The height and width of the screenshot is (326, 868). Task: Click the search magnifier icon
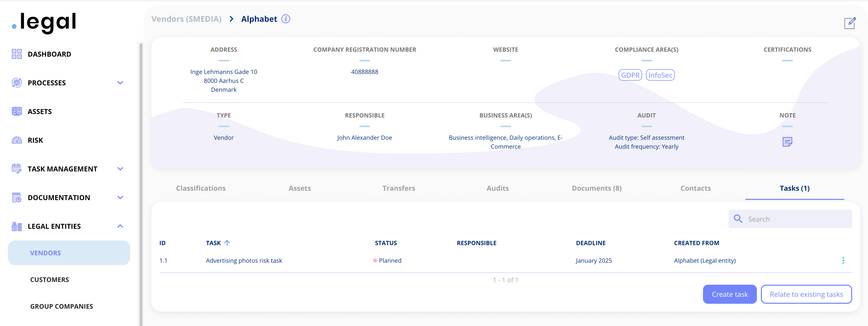(x=738, y=219)
